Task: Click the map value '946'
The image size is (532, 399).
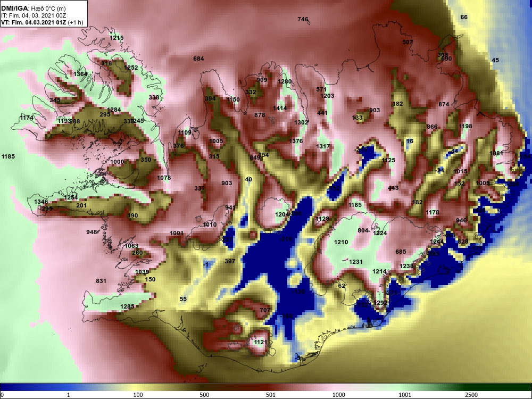Action: 461,221
